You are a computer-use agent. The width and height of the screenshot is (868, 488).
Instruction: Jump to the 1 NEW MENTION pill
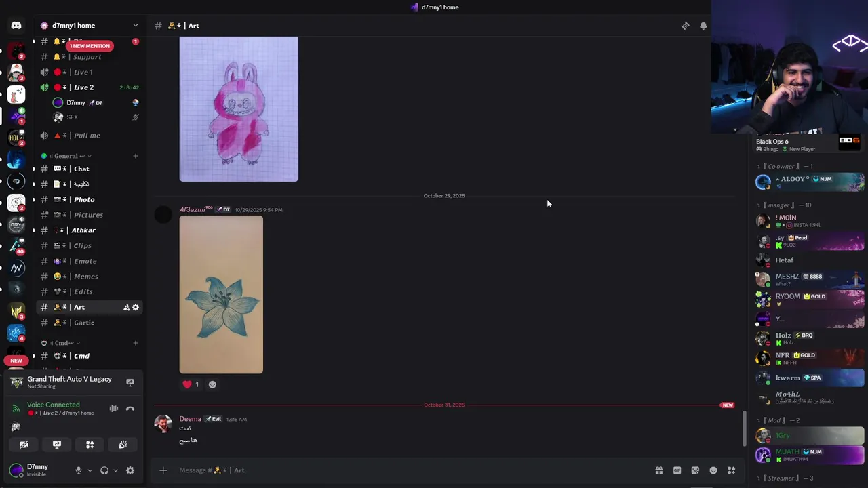pos(90,46)
